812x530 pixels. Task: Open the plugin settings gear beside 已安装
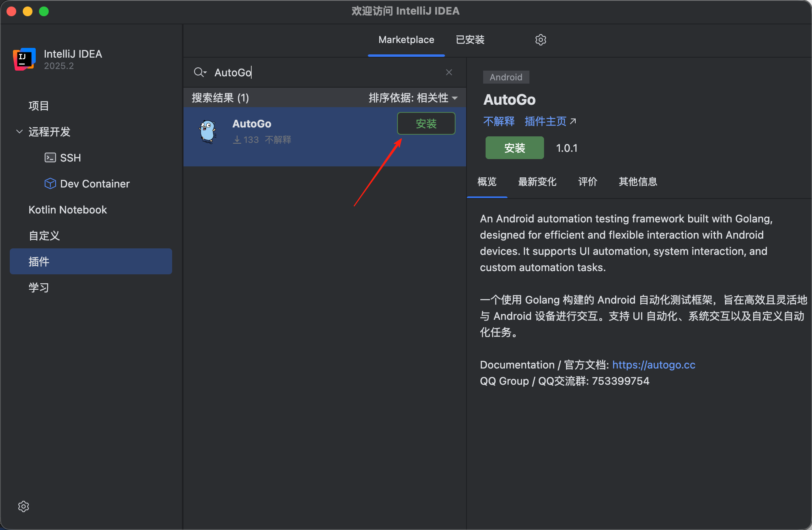tap(540, 40)
